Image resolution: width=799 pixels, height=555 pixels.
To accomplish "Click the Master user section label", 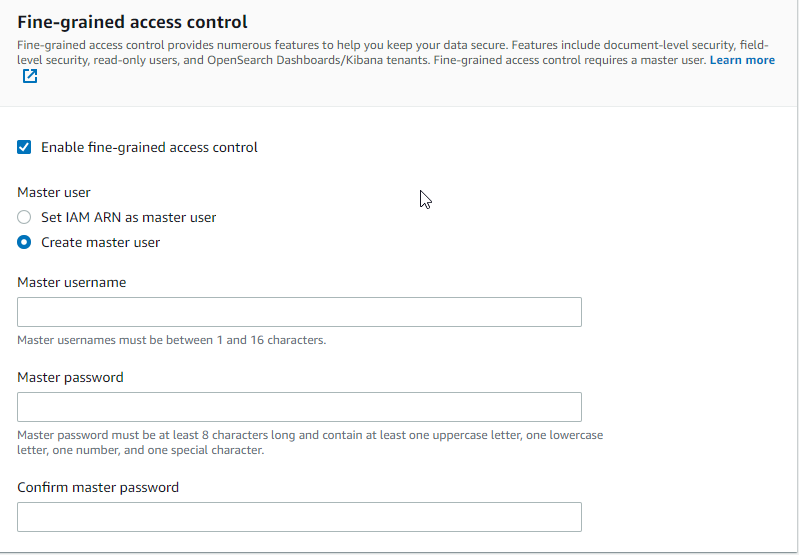I will pos(54,192).
